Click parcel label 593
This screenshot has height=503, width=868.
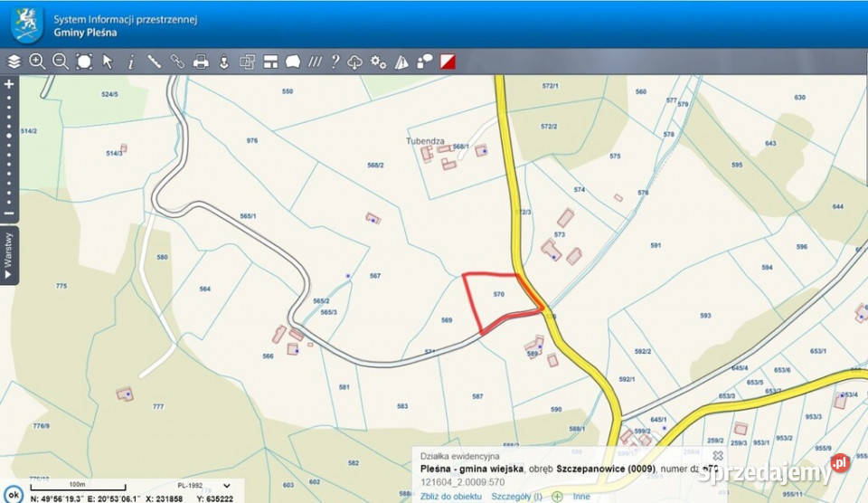click(705, 316)
